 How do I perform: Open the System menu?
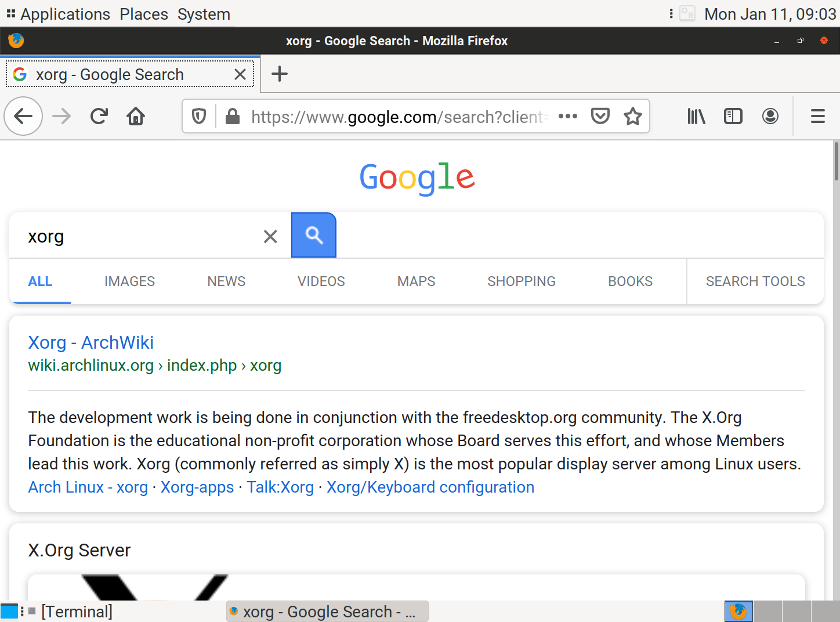point(204,14)
